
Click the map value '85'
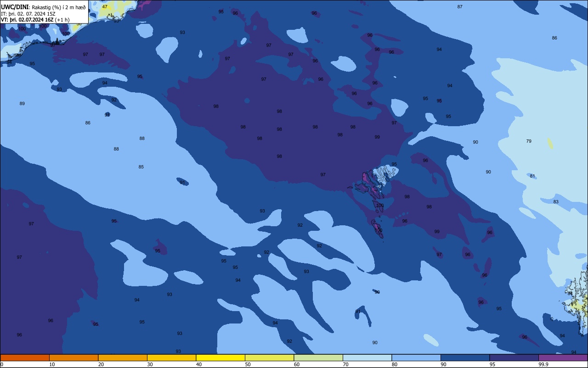pos(141,167)
